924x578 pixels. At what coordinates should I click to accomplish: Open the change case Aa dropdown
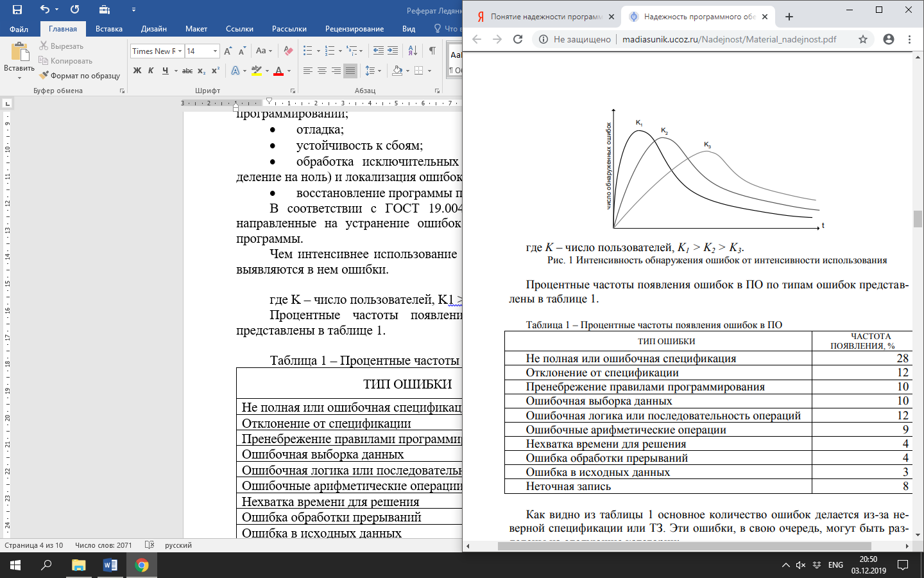tap(264, 51)
